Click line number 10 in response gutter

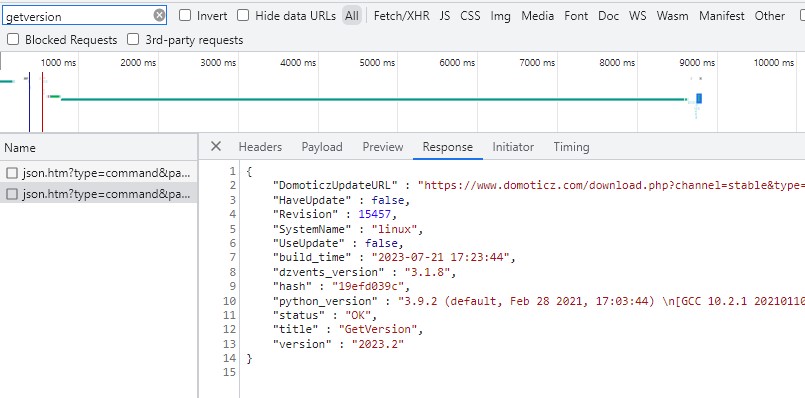point(229,301)
